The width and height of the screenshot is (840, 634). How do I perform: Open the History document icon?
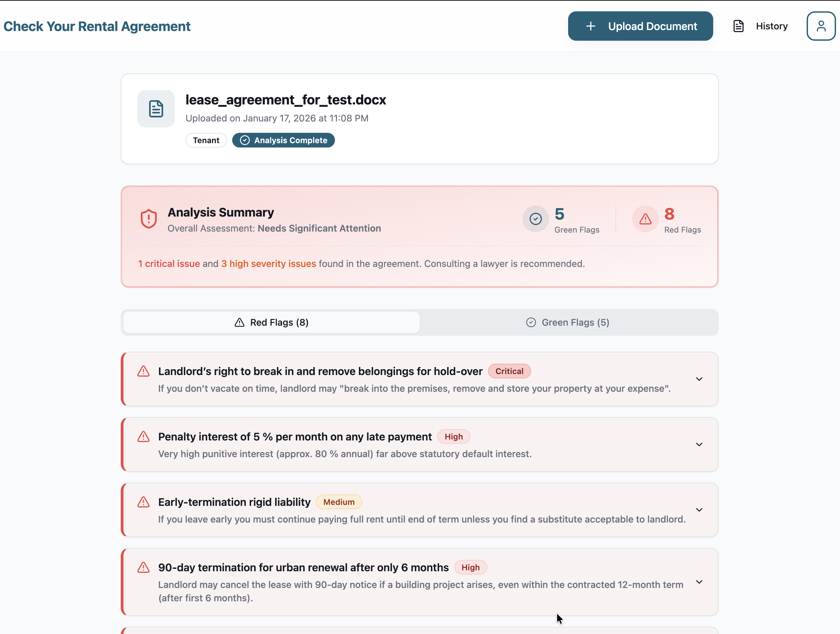[x=738, y=26]
